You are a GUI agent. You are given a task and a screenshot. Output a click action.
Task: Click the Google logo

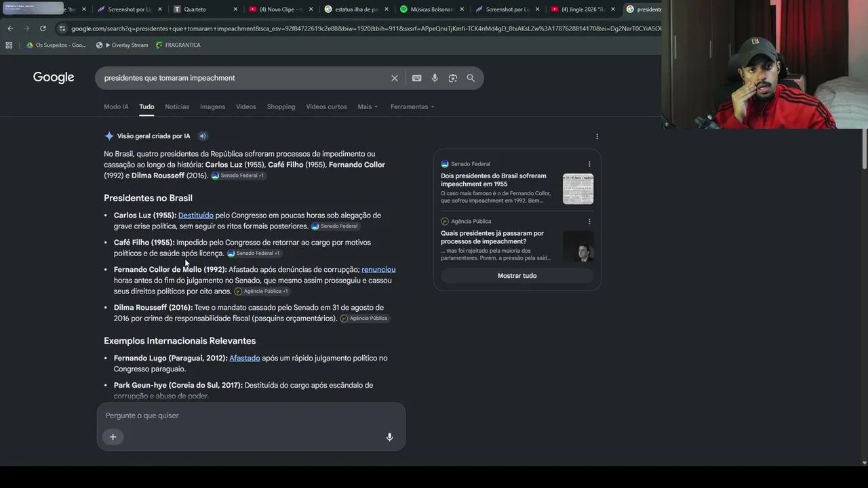[54, 78]
